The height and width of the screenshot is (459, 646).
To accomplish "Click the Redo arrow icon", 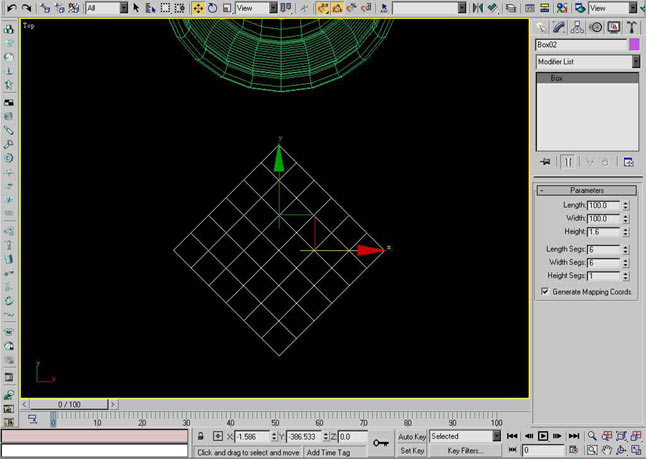I will coord(26,8).
